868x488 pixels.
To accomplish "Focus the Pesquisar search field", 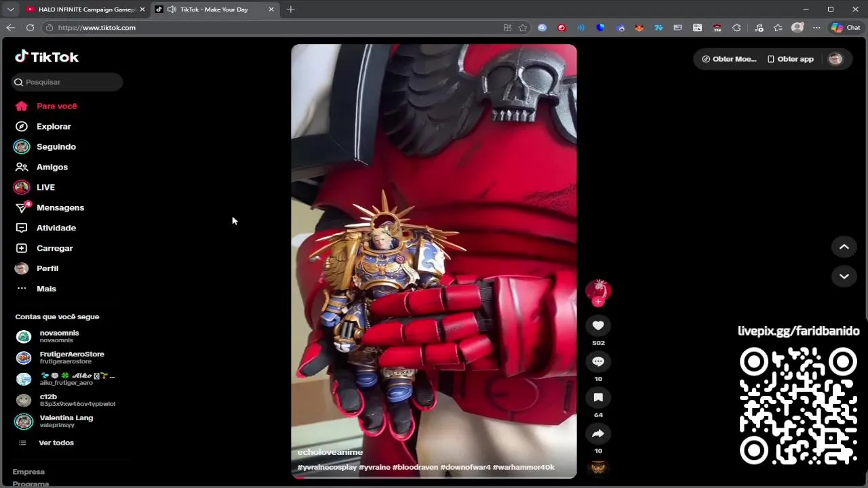I will [x=66, y=82].
